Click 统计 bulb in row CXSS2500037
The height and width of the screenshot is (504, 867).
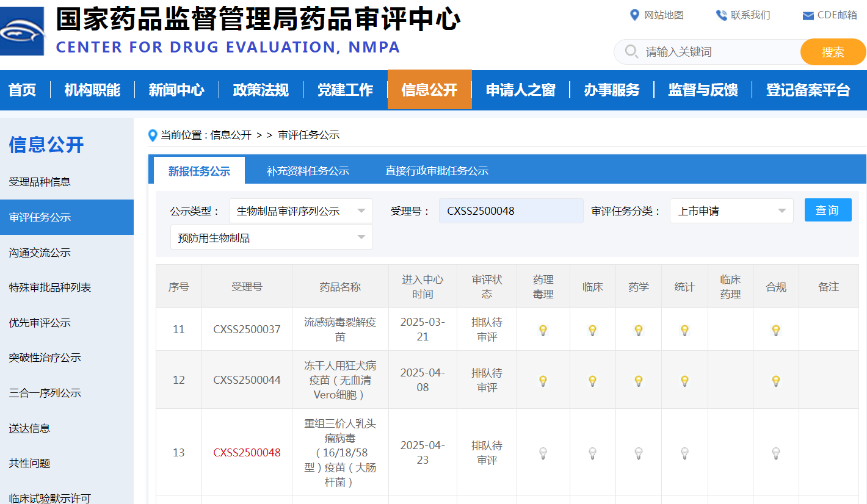pos(685,330)
